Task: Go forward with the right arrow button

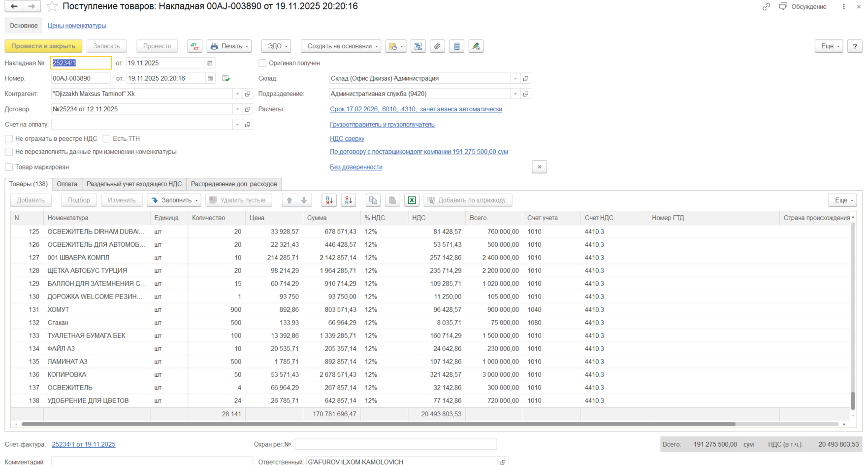Action: click(x=32, y=6)
